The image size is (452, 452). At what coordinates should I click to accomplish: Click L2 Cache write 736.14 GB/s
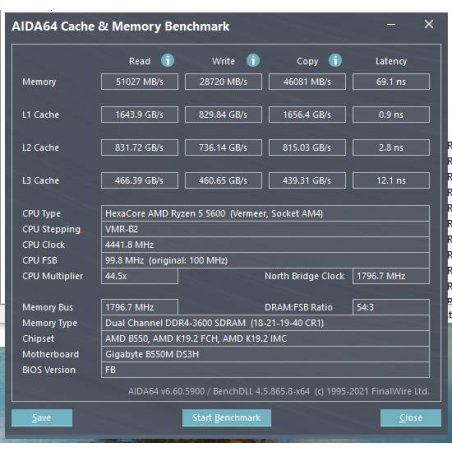click(x=223, y=148)
